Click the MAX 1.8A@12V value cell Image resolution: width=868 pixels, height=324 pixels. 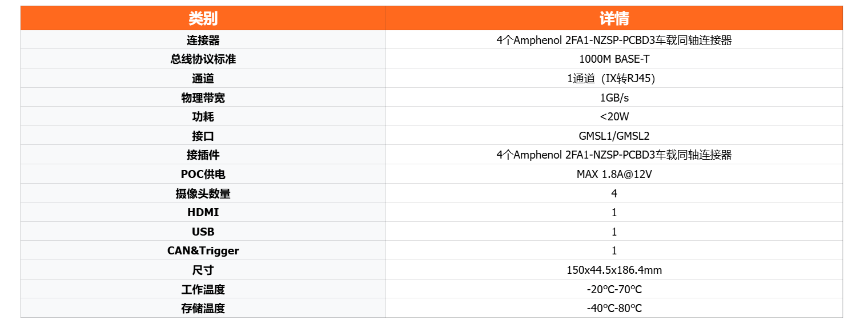[x=614, y=174]
